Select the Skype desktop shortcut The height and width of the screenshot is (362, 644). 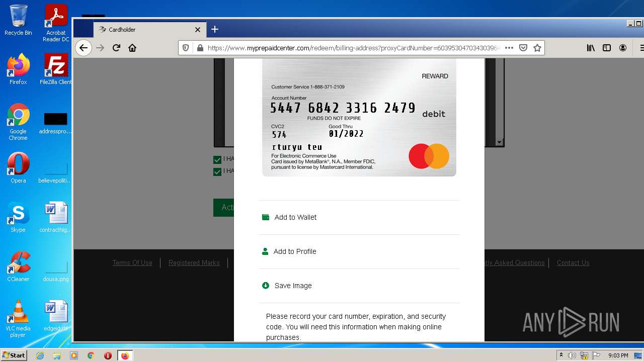[18, 217]
